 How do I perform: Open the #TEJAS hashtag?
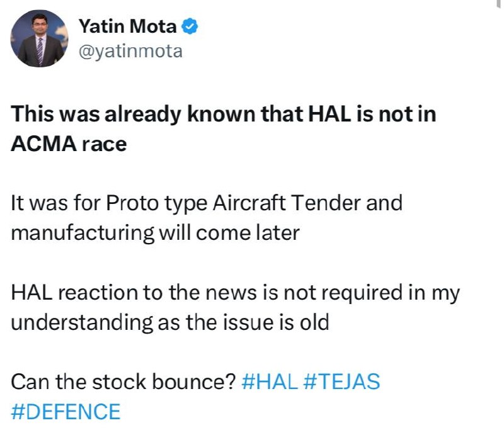[342, 381]
